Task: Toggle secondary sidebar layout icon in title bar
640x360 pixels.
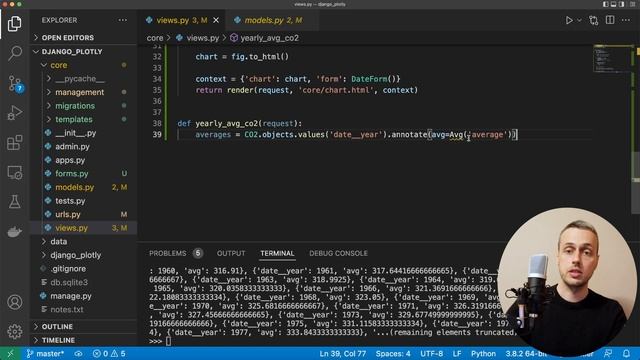Action: (621, 4)
